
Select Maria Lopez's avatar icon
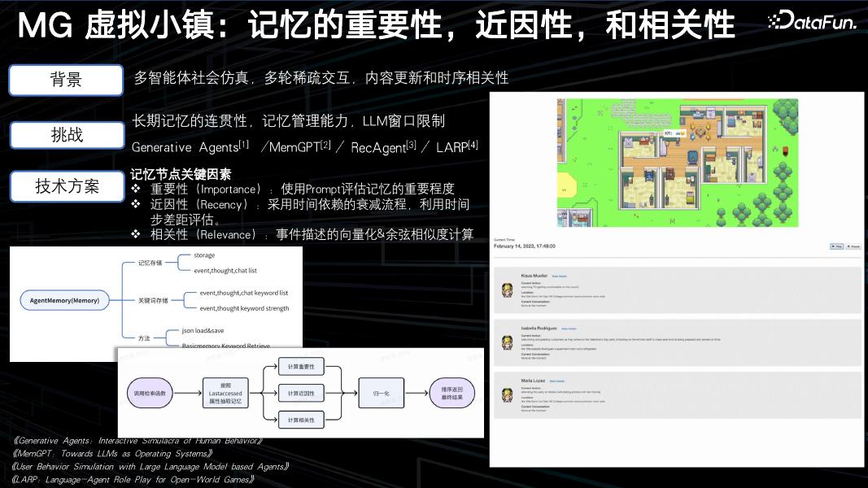(507, 394)
